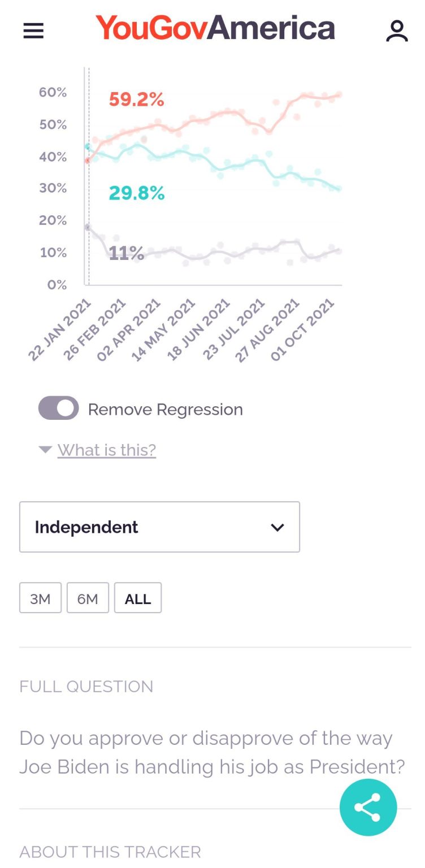Click the 01 OCT 2021 axis date
Screen dimensions: 425x868
point(303,330)
